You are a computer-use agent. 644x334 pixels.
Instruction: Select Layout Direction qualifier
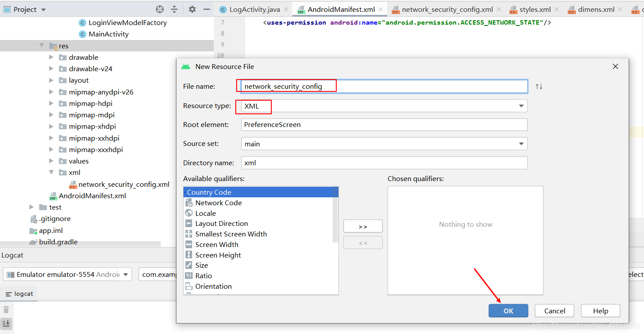click(x=258, y=224)
